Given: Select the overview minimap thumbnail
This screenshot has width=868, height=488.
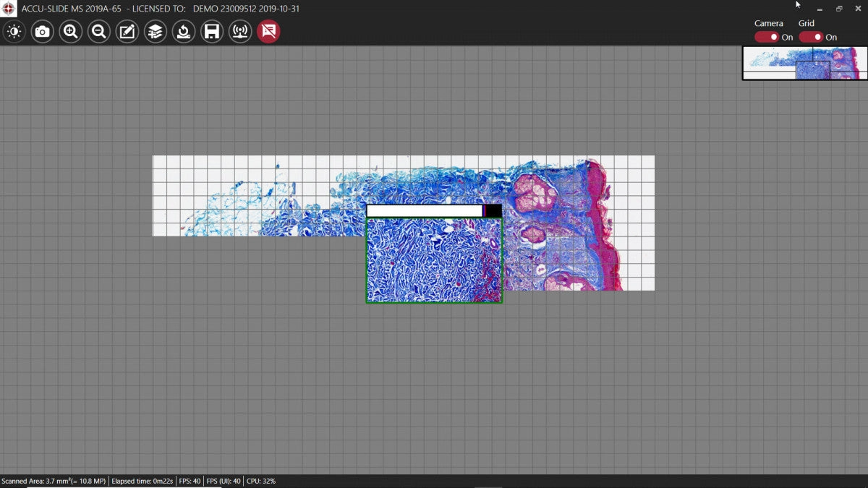Looking at the screenshot, I should point(804,62).
